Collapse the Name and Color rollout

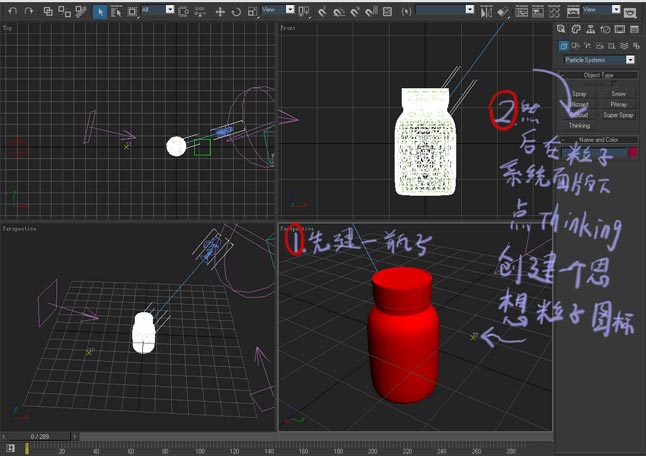[597, 140]
